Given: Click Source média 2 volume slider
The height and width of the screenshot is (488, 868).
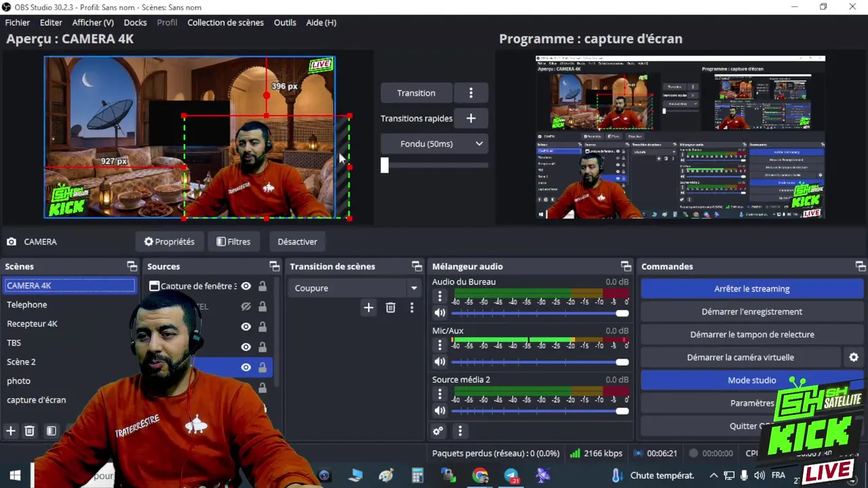Looking at the screenshot, I should coord(540,411).
